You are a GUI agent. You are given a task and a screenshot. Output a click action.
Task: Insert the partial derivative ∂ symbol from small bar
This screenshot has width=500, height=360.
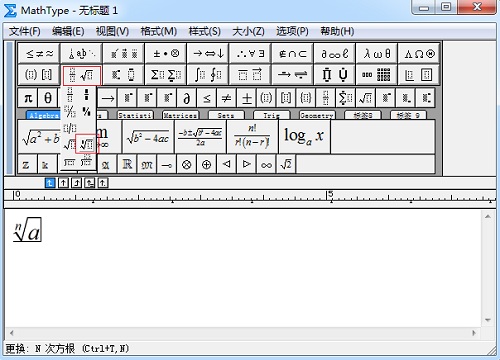187,98
